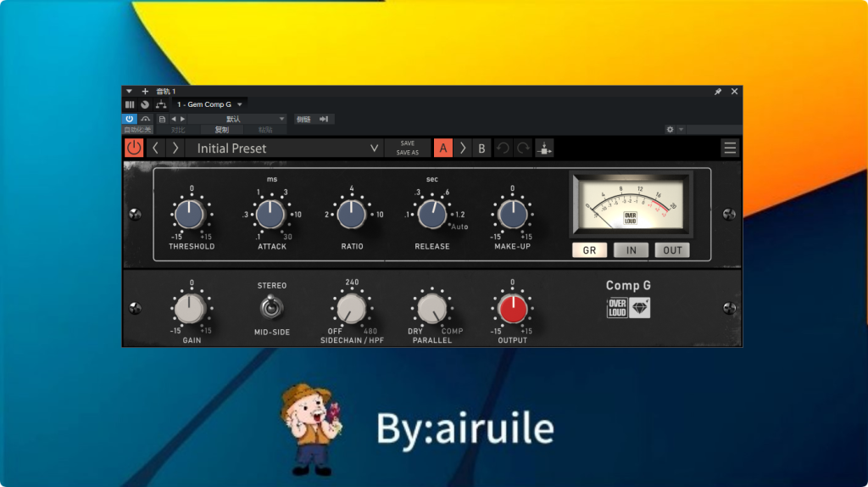The width and height of the screenshot is (868, 487).
Task: Flip the STEREO / MID-SIDE switch
Action: pyautogui.click(x=271, y=307)
